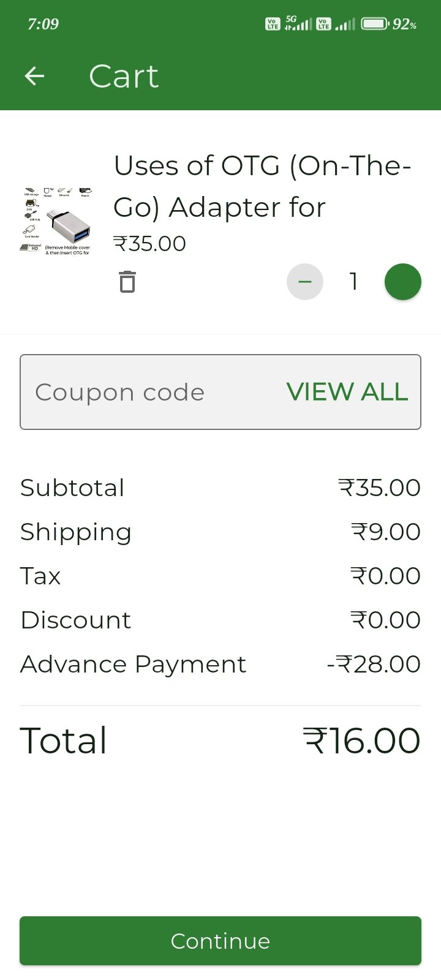Tap the 5G signal strength icon
The image size is (441, 980).
tap(298, 24)
